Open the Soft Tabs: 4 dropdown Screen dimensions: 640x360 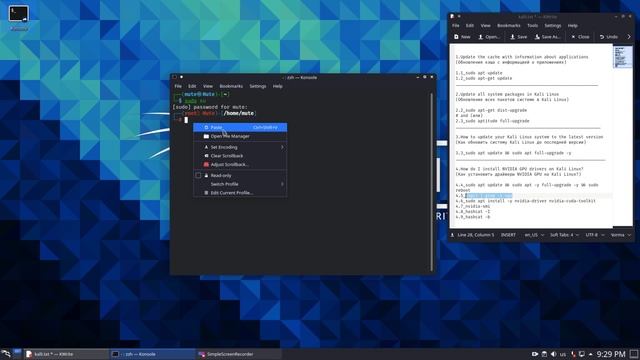[x=564, y=235]
